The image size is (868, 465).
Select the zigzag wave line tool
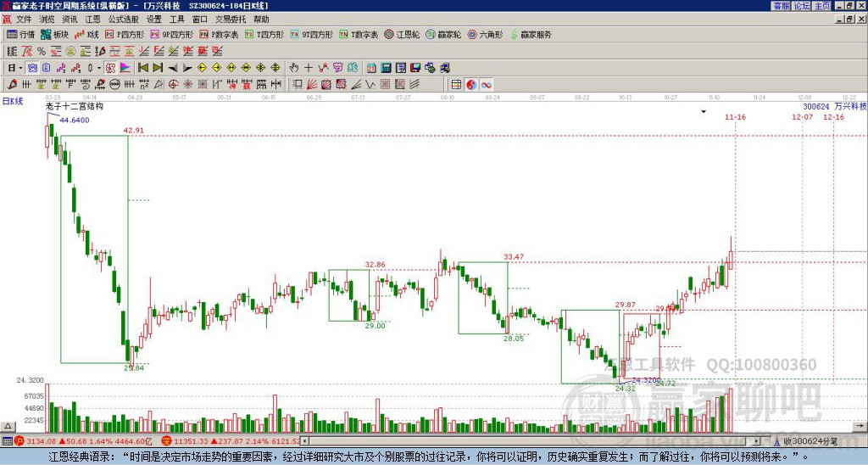click(x=370, y=85)
